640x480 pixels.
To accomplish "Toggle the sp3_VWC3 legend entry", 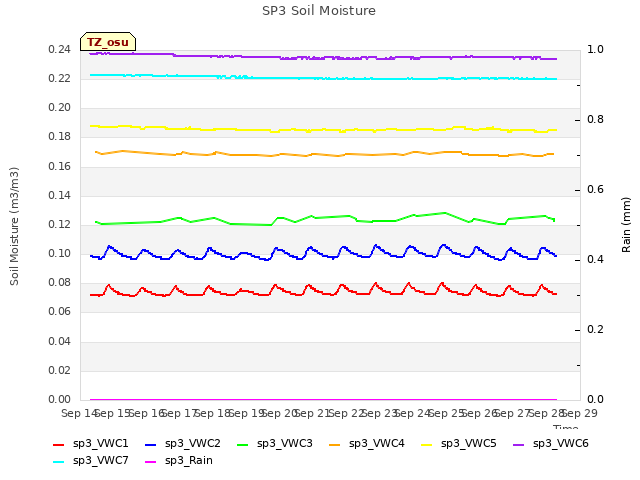I will 274,444.
